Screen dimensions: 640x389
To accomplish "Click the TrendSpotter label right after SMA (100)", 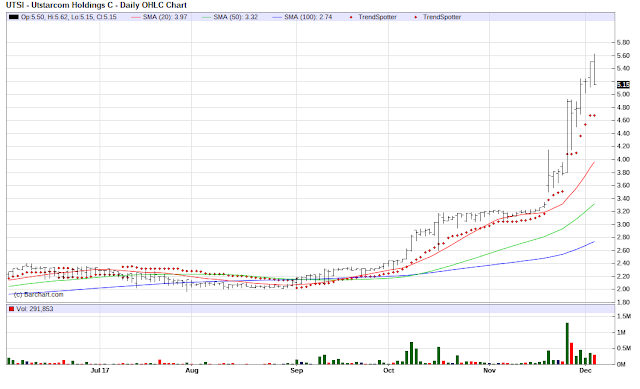I will [377, 17].
